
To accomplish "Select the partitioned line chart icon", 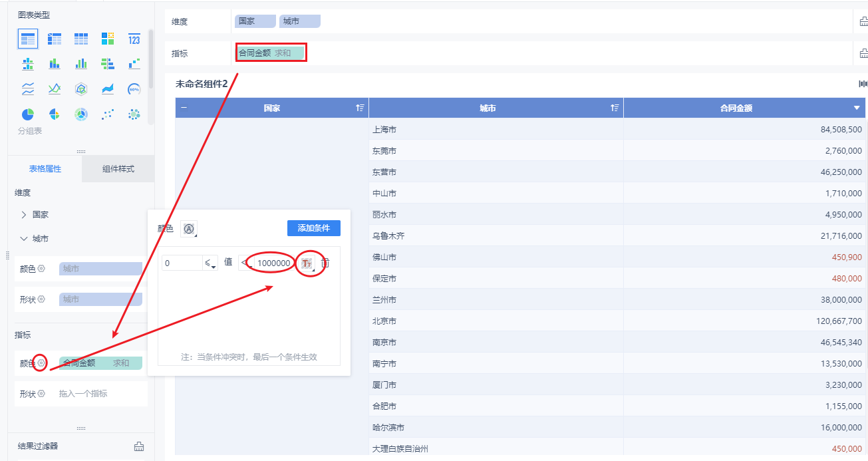I will point(28,89).
